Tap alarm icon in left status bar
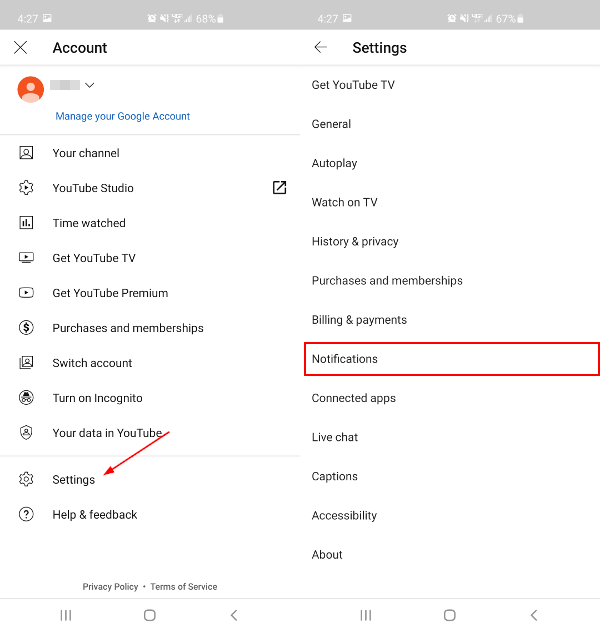The height and width of the screenshot is (633, 600). point(151,18)
